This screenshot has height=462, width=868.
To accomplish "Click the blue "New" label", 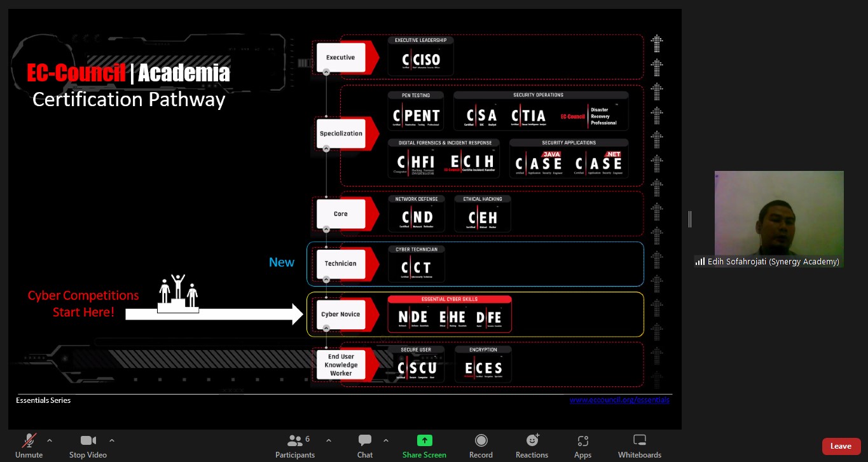I will 282,262.
